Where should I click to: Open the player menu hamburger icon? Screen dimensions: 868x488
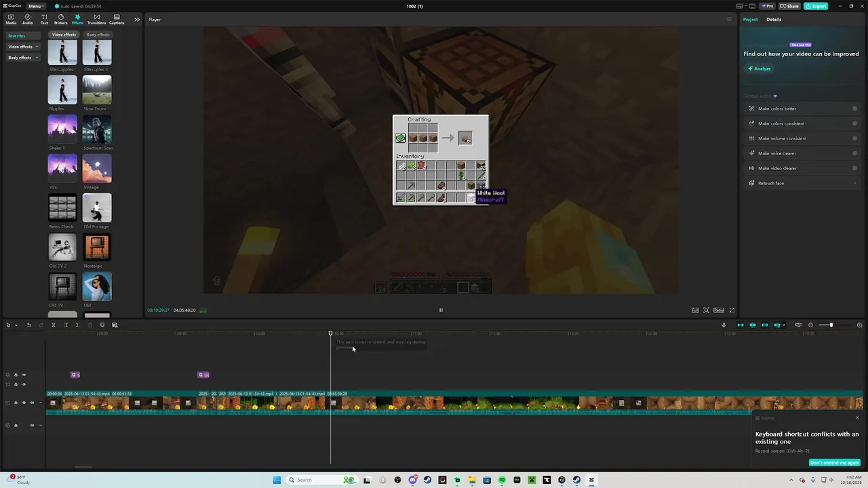(x=729, y=19)
